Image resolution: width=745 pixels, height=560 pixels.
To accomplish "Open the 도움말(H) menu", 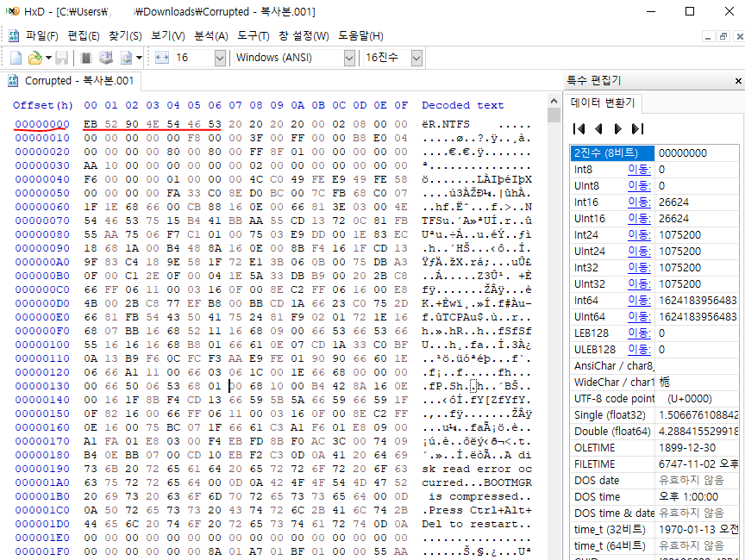I will pos(360,35).
